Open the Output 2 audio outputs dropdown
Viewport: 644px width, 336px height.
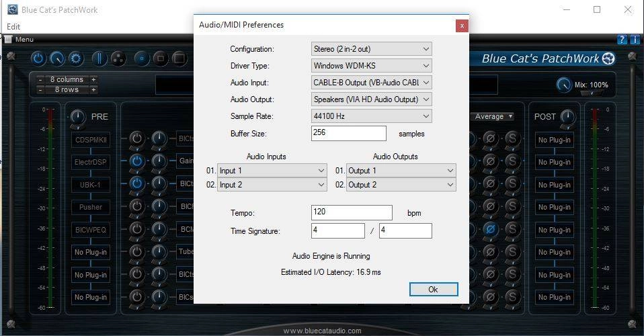pos(401,185)
